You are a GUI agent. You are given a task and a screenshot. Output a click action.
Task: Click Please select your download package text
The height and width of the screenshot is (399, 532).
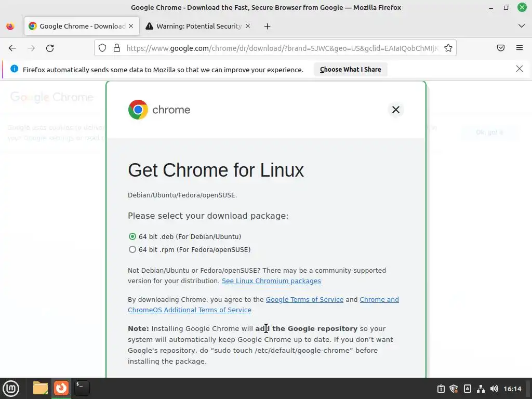[208, 216]
